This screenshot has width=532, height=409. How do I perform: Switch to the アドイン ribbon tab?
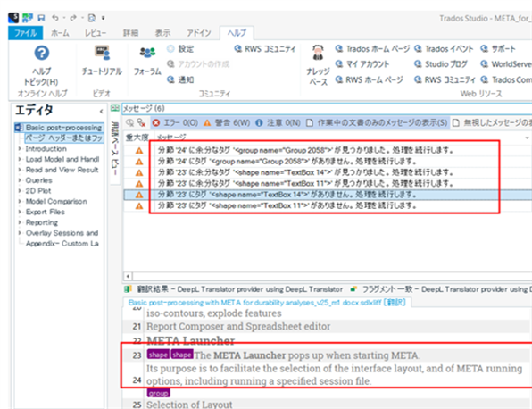(x=199, y=33)
